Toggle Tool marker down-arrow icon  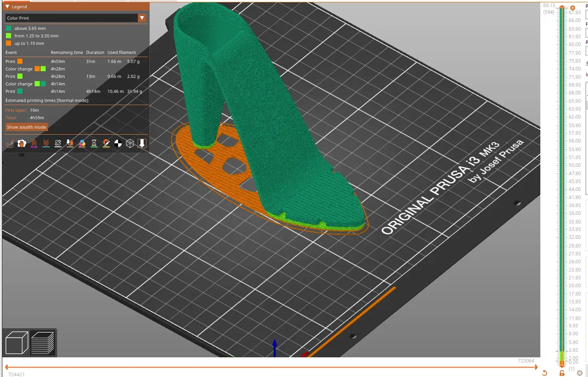point(142,144)
